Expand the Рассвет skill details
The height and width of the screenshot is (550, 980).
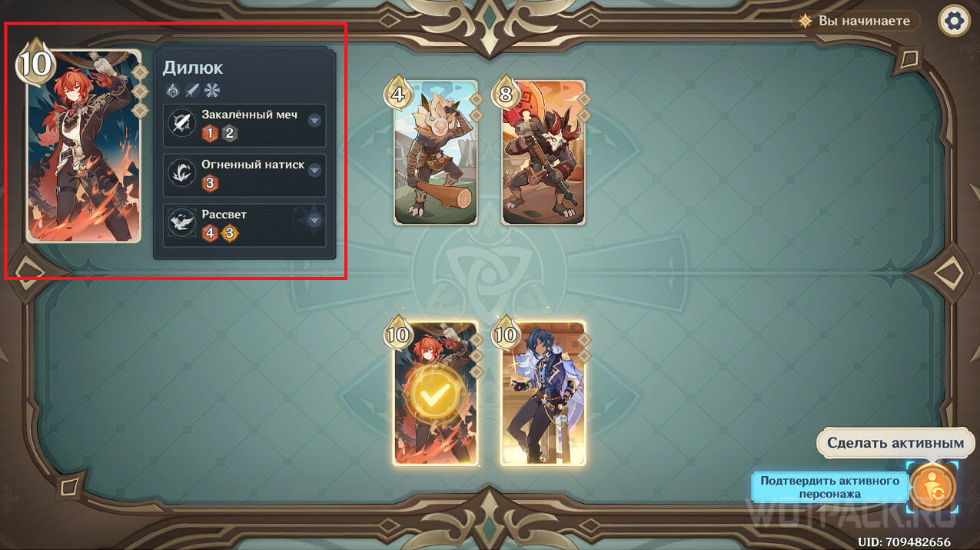pos(314,220)
